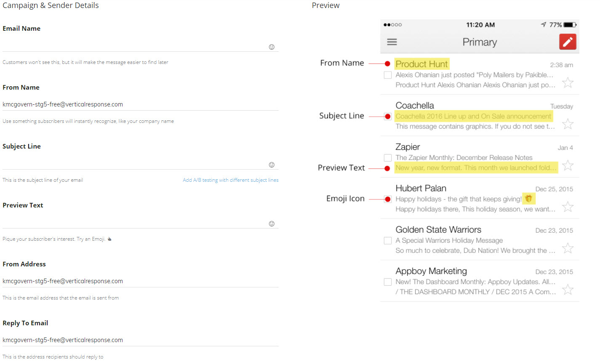Click the 11:20 AM clock in preview

click(480, 25)
